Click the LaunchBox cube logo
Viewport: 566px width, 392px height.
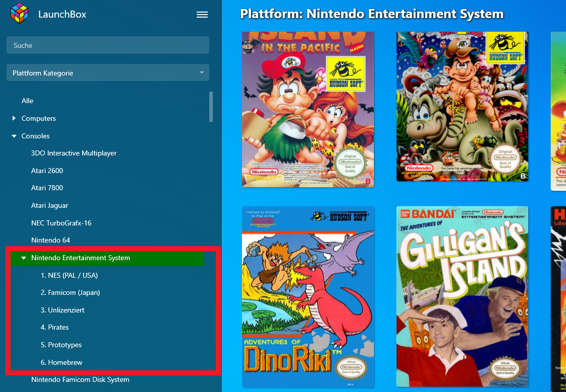pyautogui.click(x=19, y=13)
